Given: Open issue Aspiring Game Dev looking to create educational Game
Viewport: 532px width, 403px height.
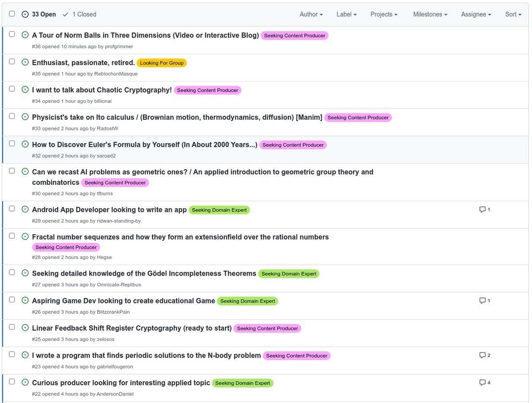Looking at the screenshot, I should tap(124, 301).
